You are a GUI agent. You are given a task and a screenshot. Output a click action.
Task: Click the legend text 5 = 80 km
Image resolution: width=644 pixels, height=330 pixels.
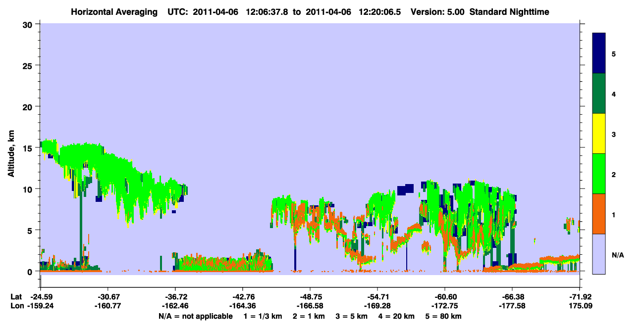tap(443, 316)
